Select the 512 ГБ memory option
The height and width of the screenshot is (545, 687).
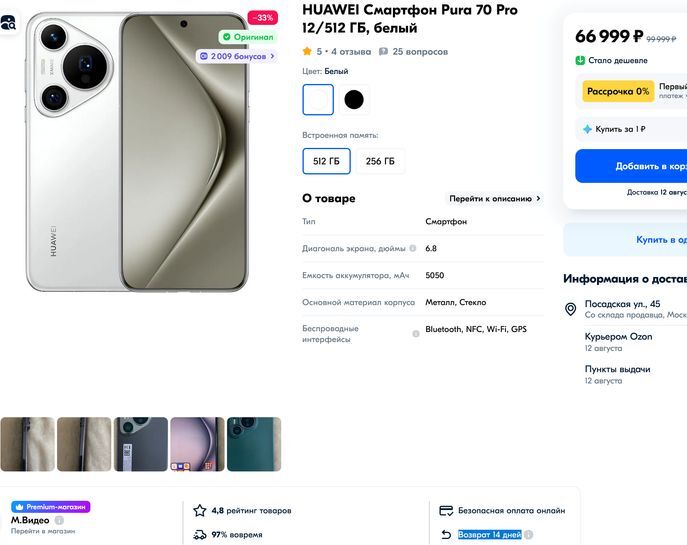[326, 161]
